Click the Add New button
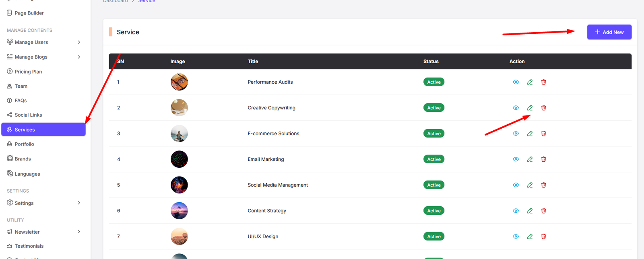The image size is (644, 259). 609,32
